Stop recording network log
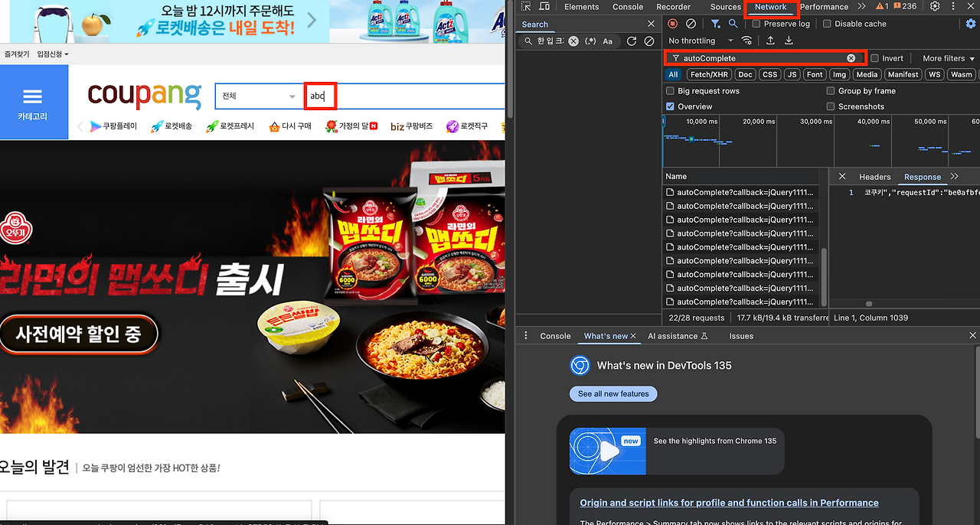The height and width of the screenshot is (525, 980). (673, 24)
